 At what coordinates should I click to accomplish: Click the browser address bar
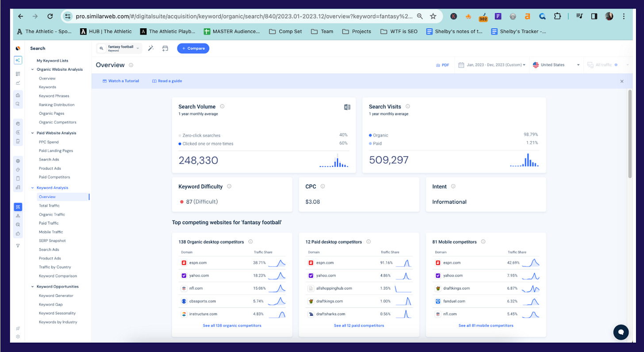[244, 16]
